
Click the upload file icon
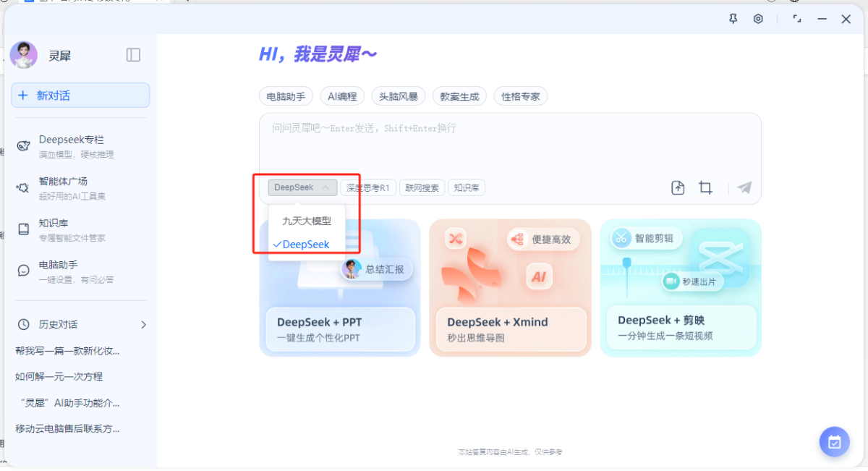tap(678, 188)
